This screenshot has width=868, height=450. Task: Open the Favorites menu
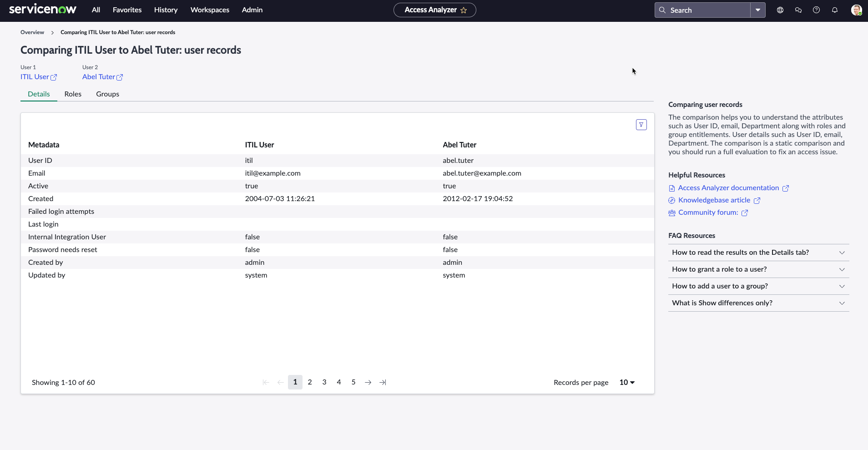(127, 10)
